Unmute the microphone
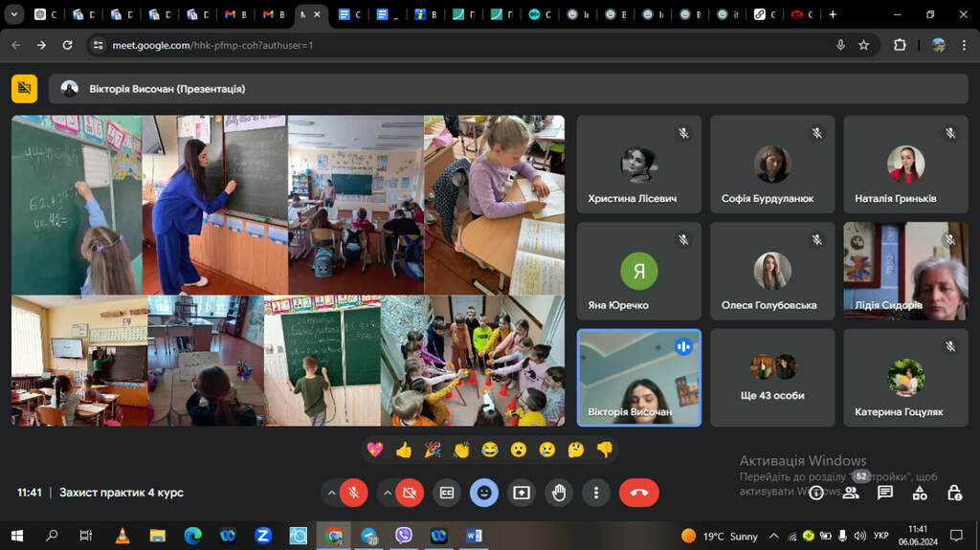Image resolution: width=980 pixels, height=550 pixels. pyautogui.click(x=353, y=493)
